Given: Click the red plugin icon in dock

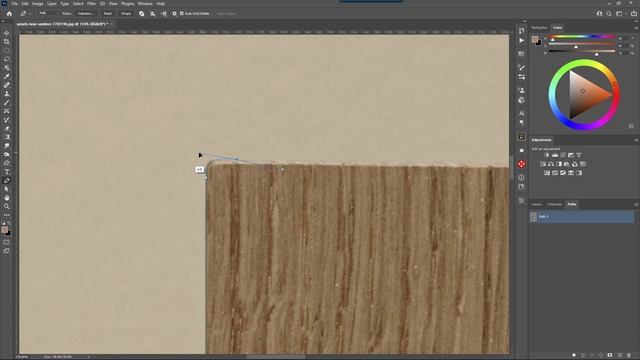Looking at the screenshot, I should 521,164.
